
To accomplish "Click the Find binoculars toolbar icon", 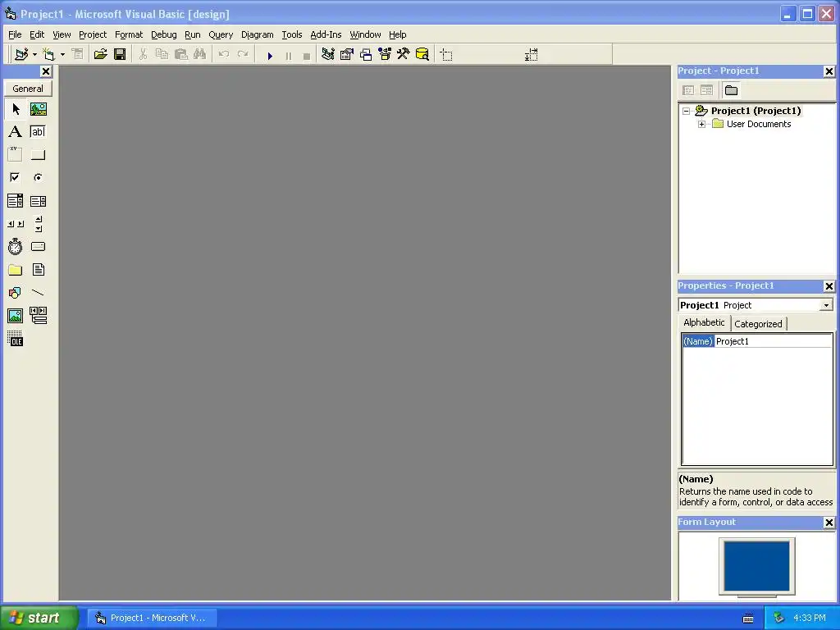I will [x=200, y=55].
